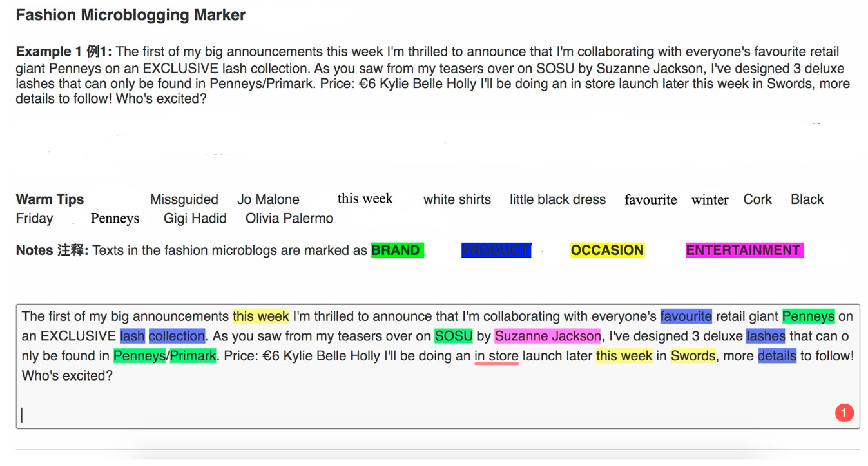Click the blue highlighted 'collection' word
Viewport: 868px width, 466px height.
coord(177,336)
